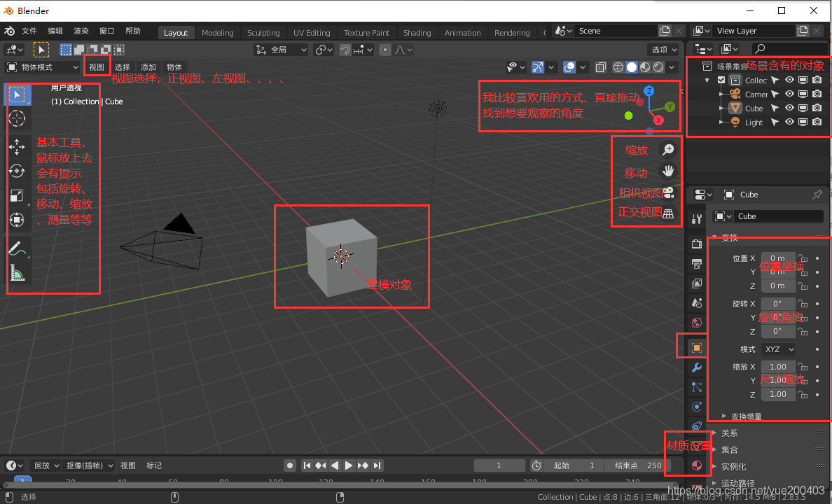Open transform orientation global dropdown

[x=282, y=49]
